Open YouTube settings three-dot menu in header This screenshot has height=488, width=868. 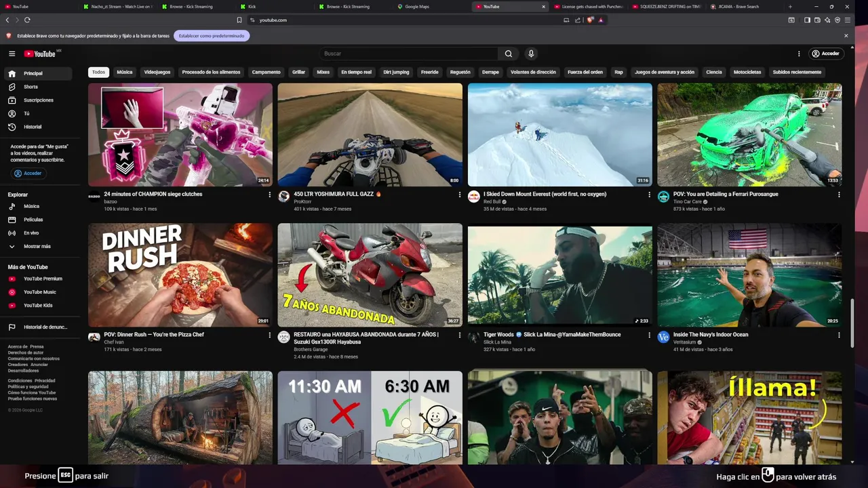(799, 54)
